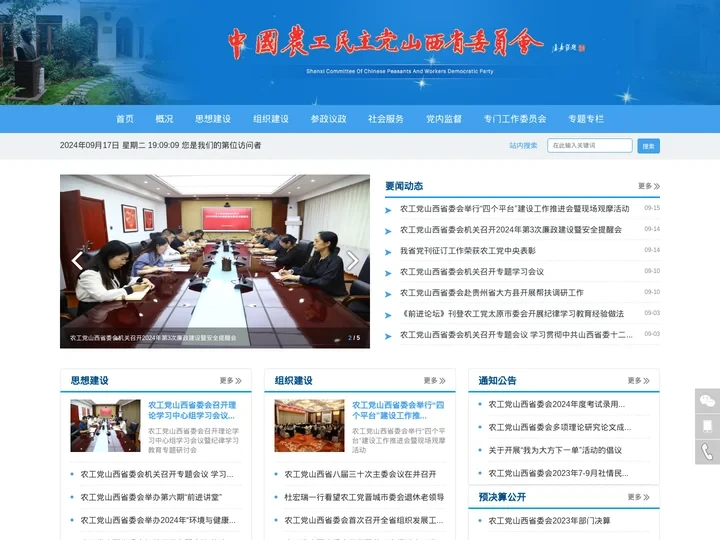Screen dimensions: 720x540
Task: Open banquet hall thumbnail in 组织建设 panel
Action: 309,426
